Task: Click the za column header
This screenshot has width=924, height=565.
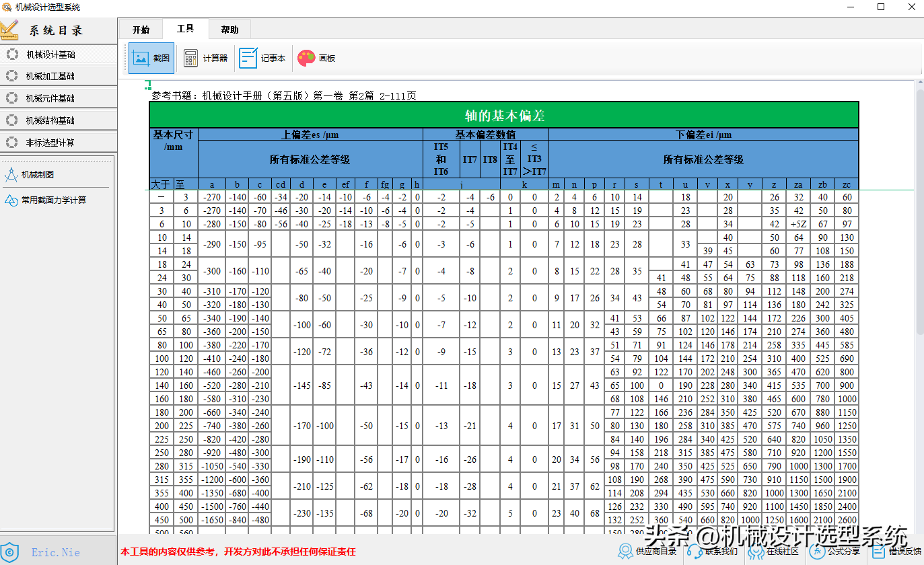Action: [x=798, y=184]
